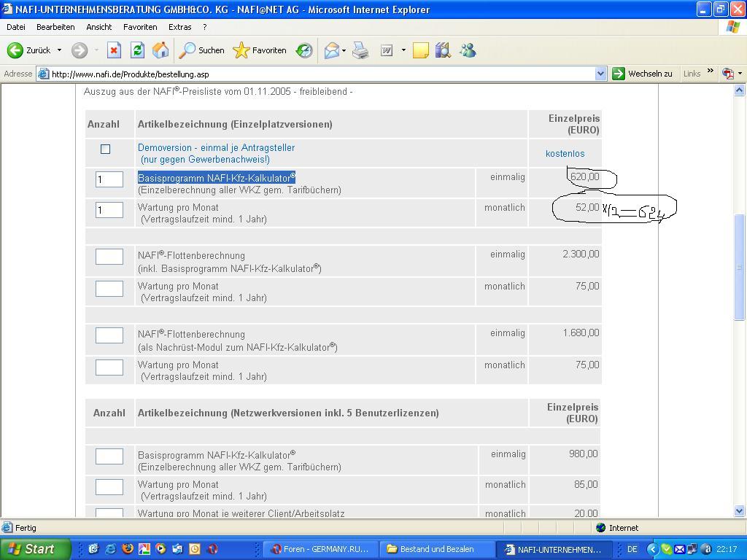Open the ? help menu
Image resolution: width=747 pixels, height=560 pixels.
coord(205,27)
